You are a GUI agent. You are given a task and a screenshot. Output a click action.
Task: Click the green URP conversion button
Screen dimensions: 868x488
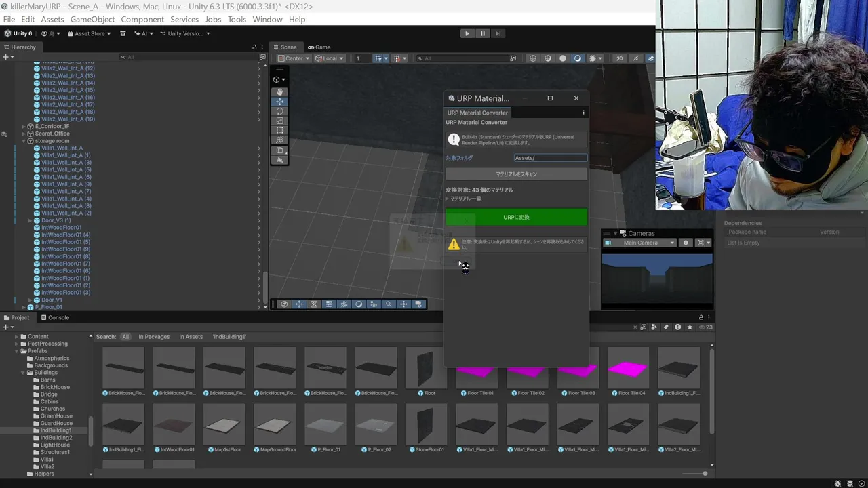(x=516, y=217)
